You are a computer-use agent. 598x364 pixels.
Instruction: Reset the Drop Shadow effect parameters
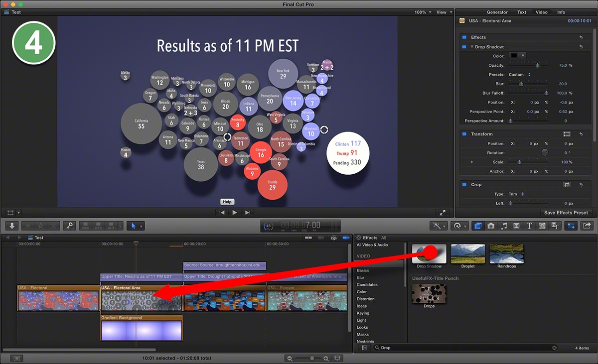(581, 47)
